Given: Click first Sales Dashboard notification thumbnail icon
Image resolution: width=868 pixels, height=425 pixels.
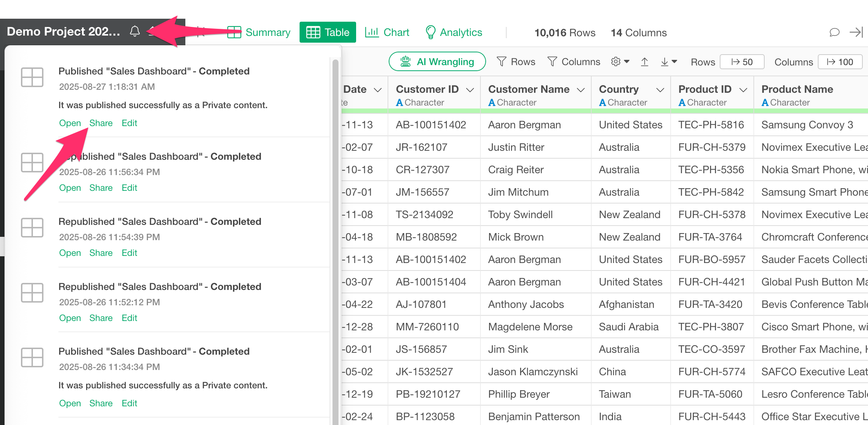Looking at the screenshot, I should coord(32,77).
